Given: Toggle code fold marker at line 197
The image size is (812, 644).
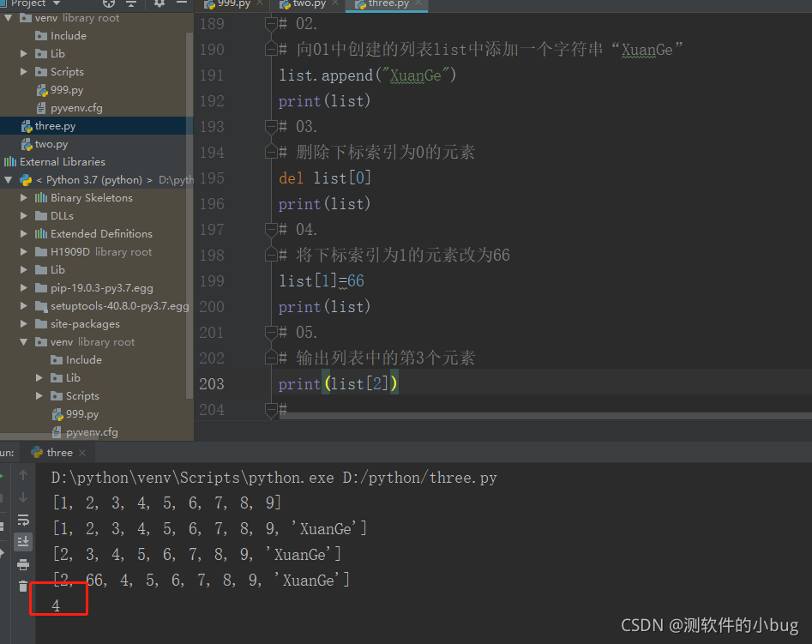Looking at the screenshot, I should click(271, 230).
